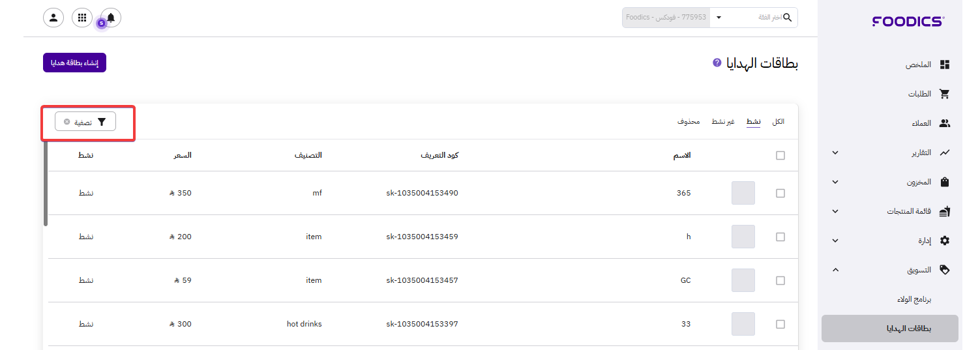Open Dashboard via الملخص sidebar icon
The height and width of the screenshot is (350, 980).
pyautogui.click(x=944, y=65)
